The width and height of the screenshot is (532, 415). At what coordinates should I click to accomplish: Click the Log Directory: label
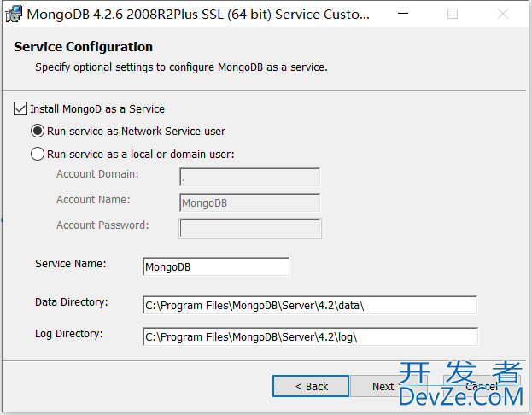69,334
